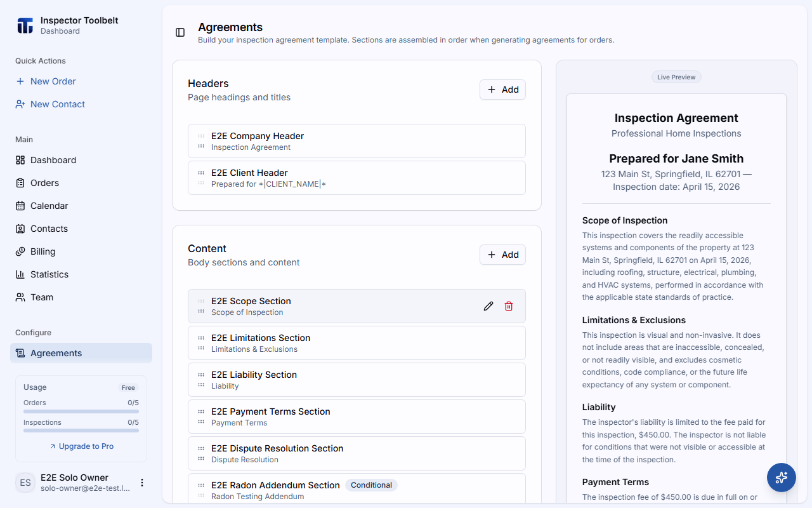Click the plus icon beside New Order
The height and width of the screenshot is (508, 812).
pyautogui.click(x=20, y=81)
